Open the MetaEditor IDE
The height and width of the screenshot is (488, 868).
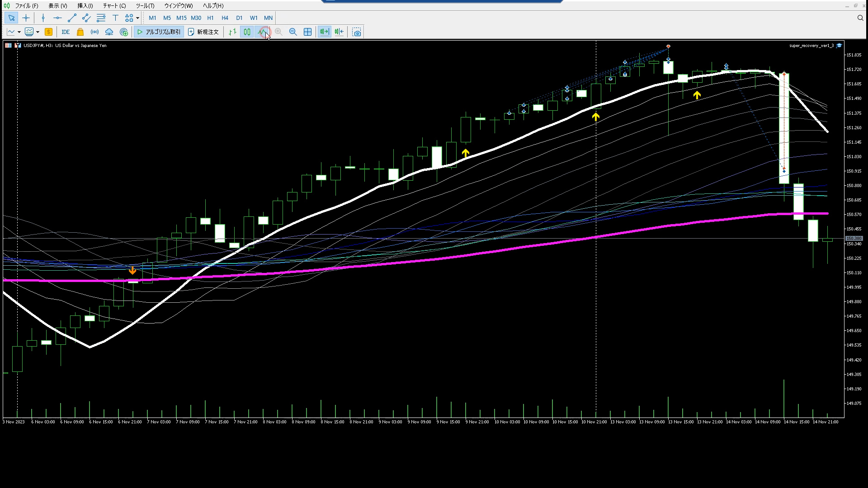point(66,32)
